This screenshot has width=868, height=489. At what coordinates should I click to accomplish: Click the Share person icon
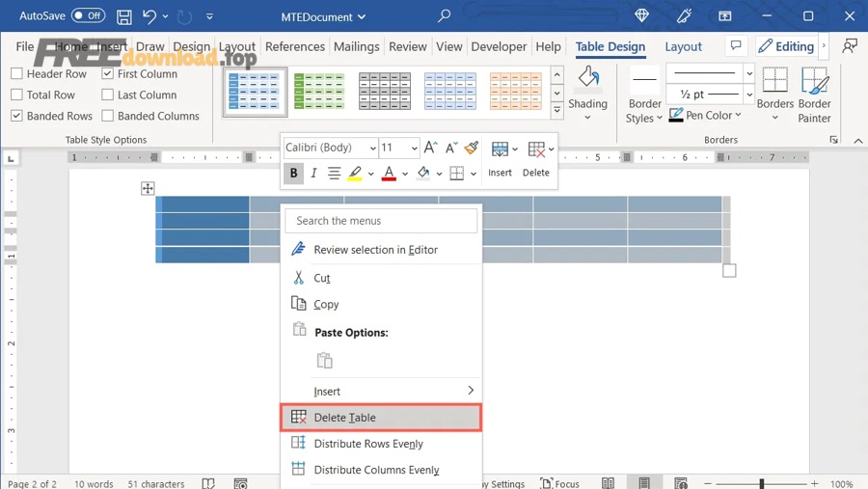click(x=849, y=46)
